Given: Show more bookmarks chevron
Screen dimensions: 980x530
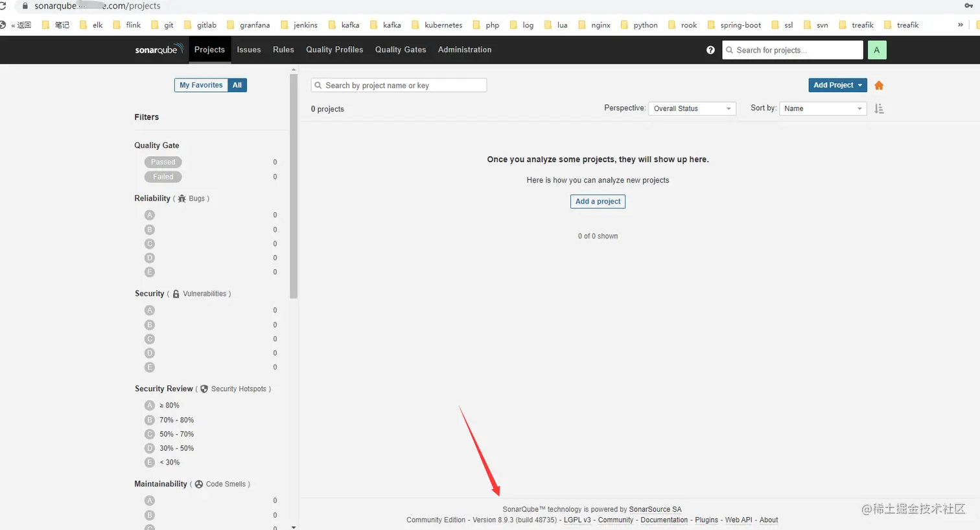Looking at the screenshot, I should pos(961,25).
